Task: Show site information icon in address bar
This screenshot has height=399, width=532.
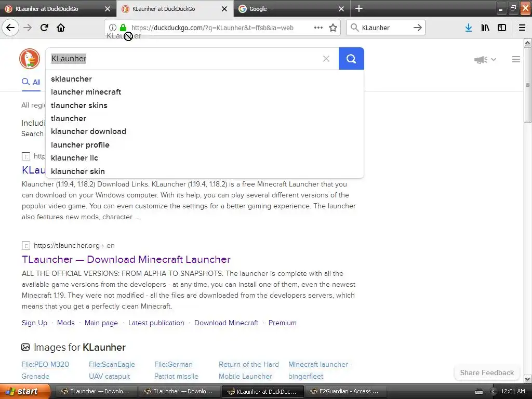Action: [113, 28]
